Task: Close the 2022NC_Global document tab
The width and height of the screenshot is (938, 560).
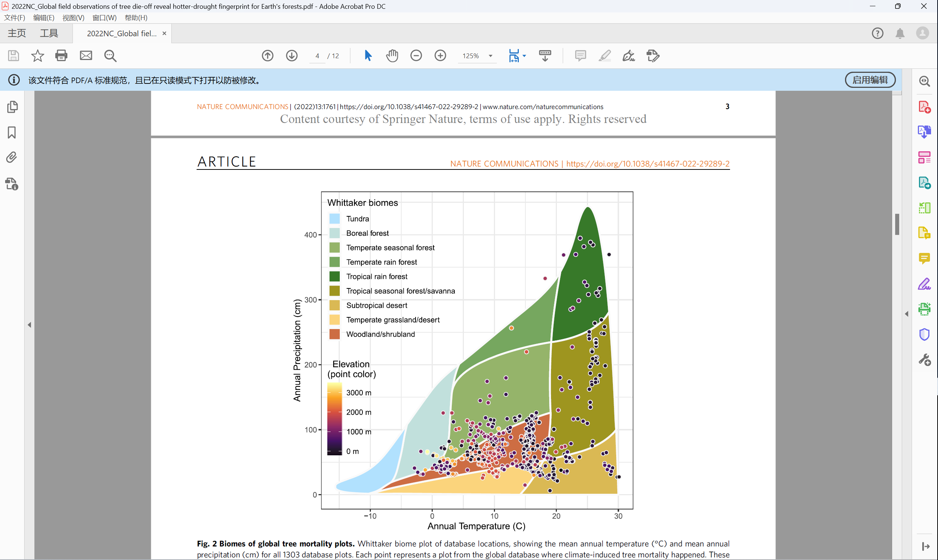Action: pos(164,33)
